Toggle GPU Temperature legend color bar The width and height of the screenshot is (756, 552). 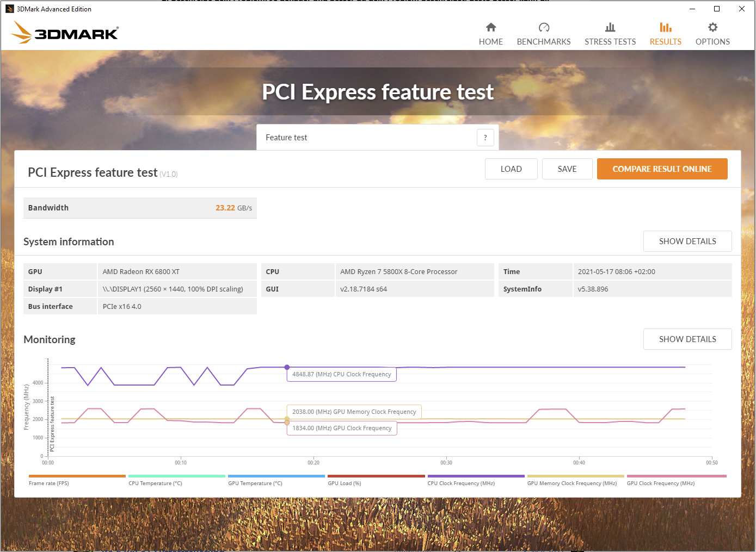276,476
